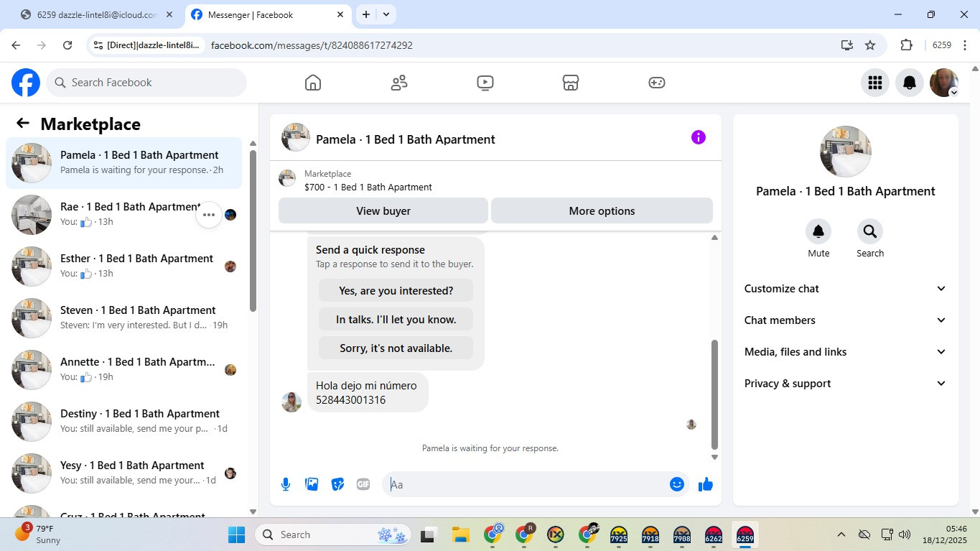
Task: Send a voice clip with microphone icon
Action: click(286, 484)
